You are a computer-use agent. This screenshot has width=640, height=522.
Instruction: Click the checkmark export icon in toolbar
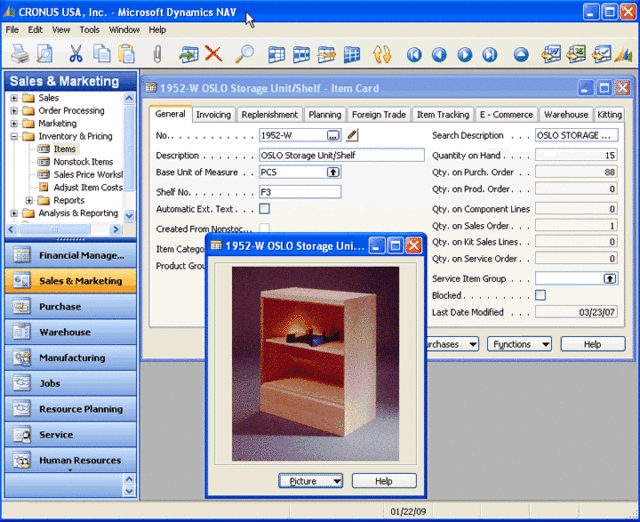point(601,54)
